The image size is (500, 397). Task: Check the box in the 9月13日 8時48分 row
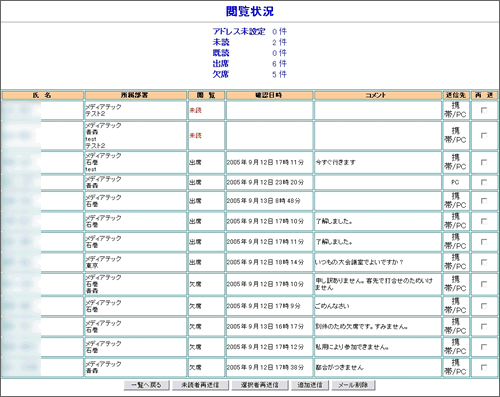click(484, 201)
